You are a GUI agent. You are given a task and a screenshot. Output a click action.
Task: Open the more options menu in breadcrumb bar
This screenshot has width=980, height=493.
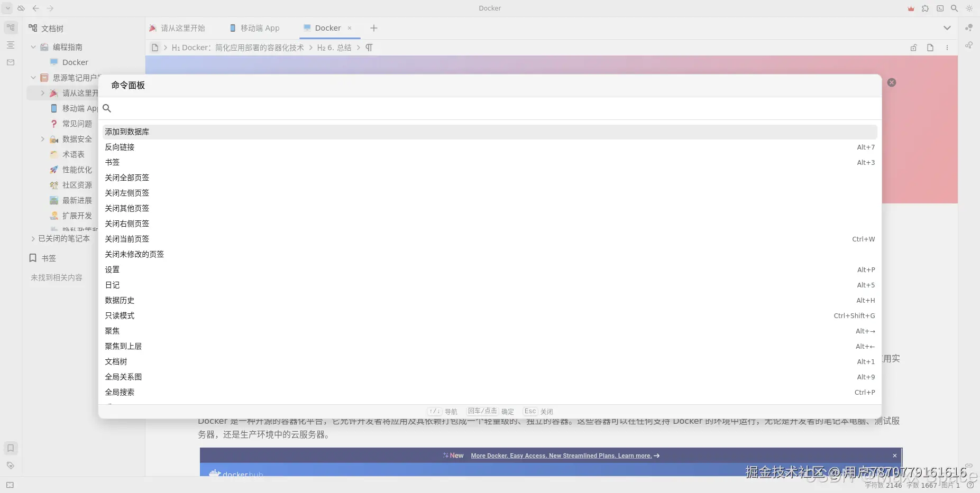coord(947,48)
